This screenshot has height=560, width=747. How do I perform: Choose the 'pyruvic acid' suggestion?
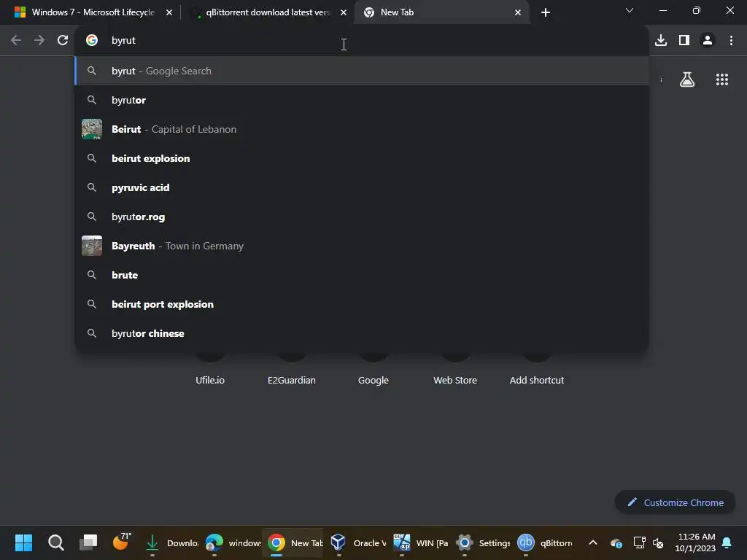tap(362, 187)
